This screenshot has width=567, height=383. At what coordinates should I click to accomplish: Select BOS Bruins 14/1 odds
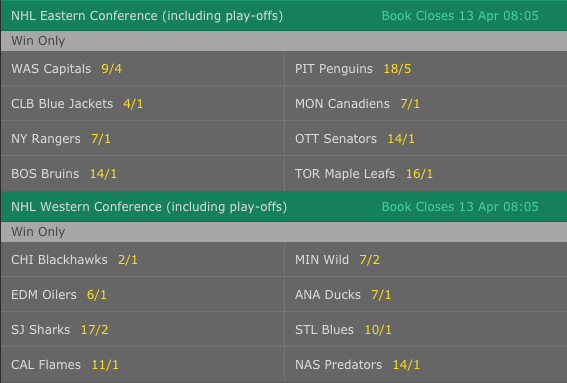click(142, 174)
